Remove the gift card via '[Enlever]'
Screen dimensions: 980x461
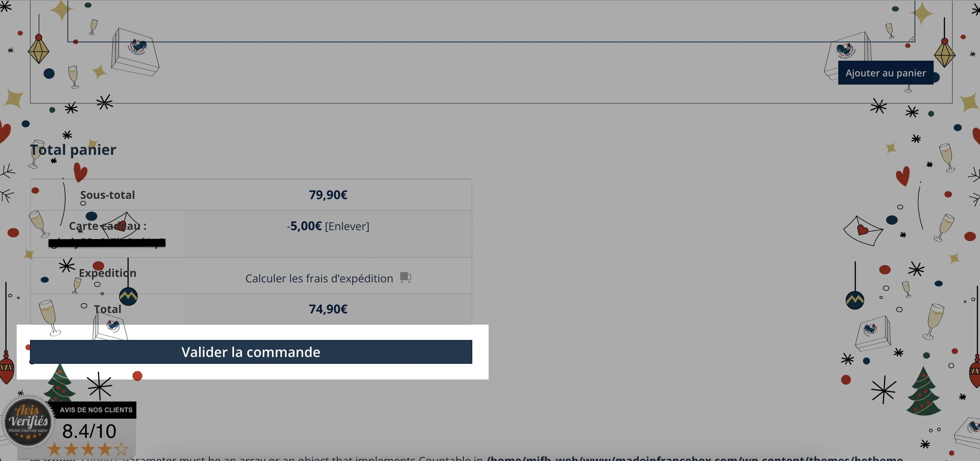(x=347, y=226)
